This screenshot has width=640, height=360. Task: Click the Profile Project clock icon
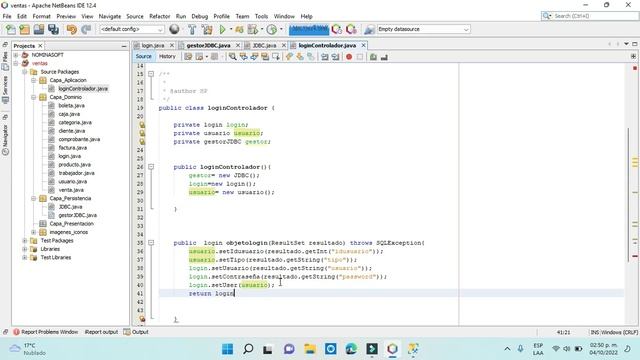271,29
